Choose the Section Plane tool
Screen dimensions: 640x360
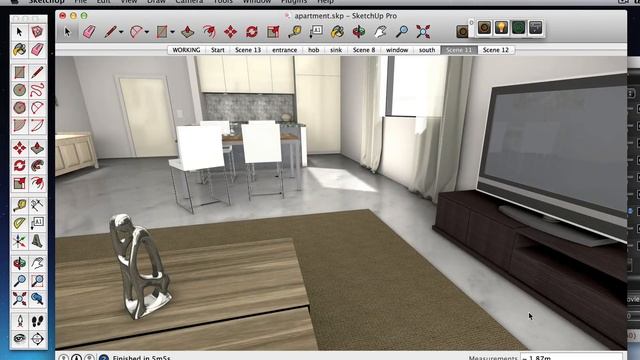[x=37, y=338]
